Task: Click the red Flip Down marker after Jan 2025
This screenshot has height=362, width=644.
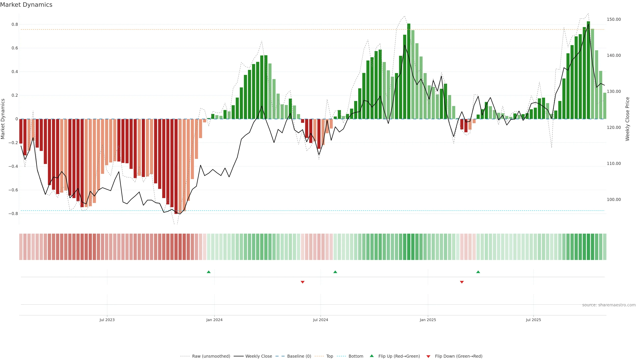Action: coord(462,282)
